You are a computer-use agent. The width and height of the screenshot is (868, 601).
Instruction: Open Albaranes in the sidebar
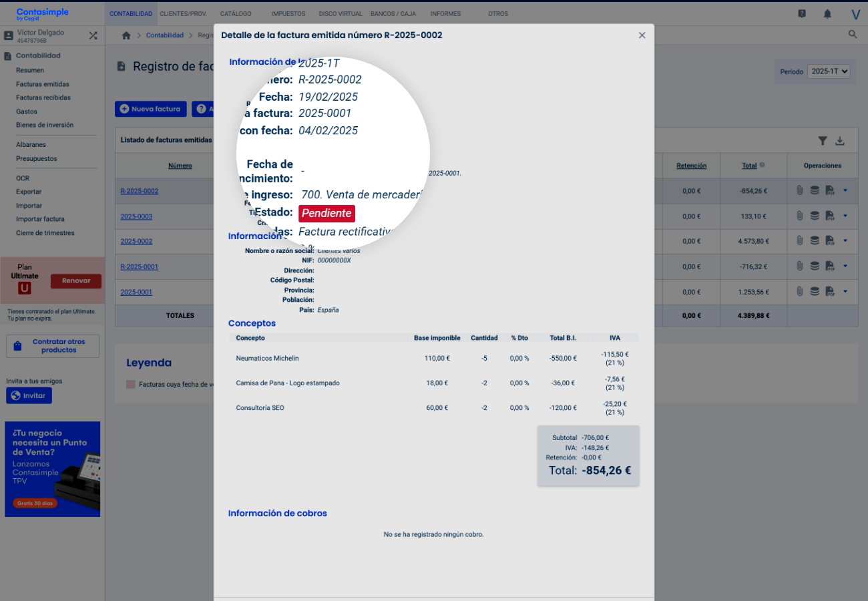click(31, 144)
